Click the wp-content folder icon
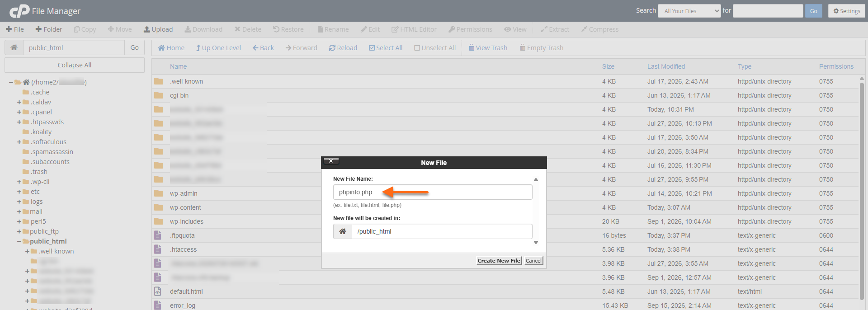Image resolution: width=868 pixels, height=310 pixels. pyautogui.click(x=159, y=207)
